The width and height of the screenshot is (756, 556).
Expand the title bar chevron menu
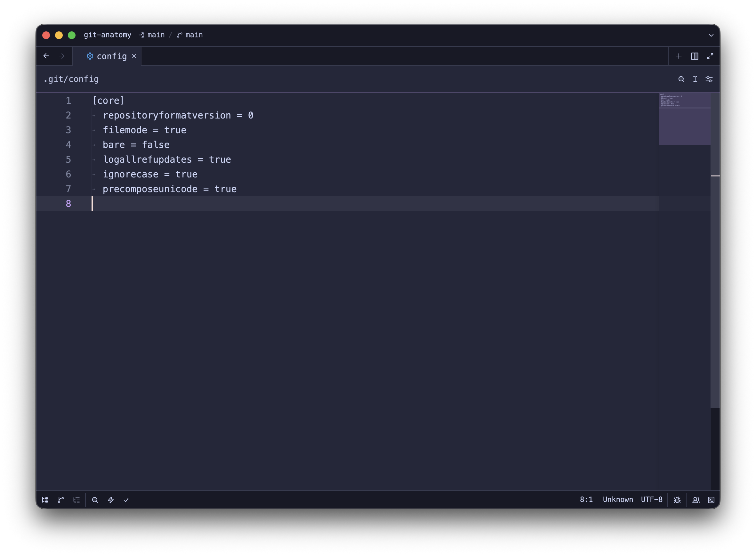[x=711, y=35]
